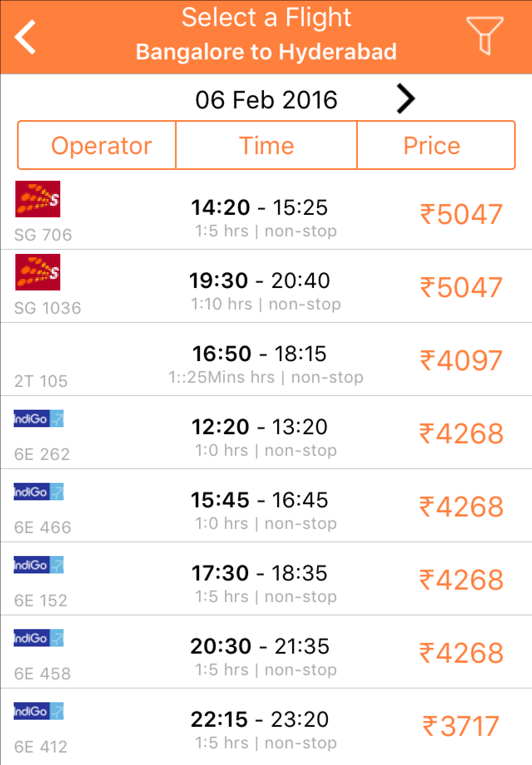Choose the ₹4097 price flight
This screenshot has width=532, height=765.
[x=461, y=360]
